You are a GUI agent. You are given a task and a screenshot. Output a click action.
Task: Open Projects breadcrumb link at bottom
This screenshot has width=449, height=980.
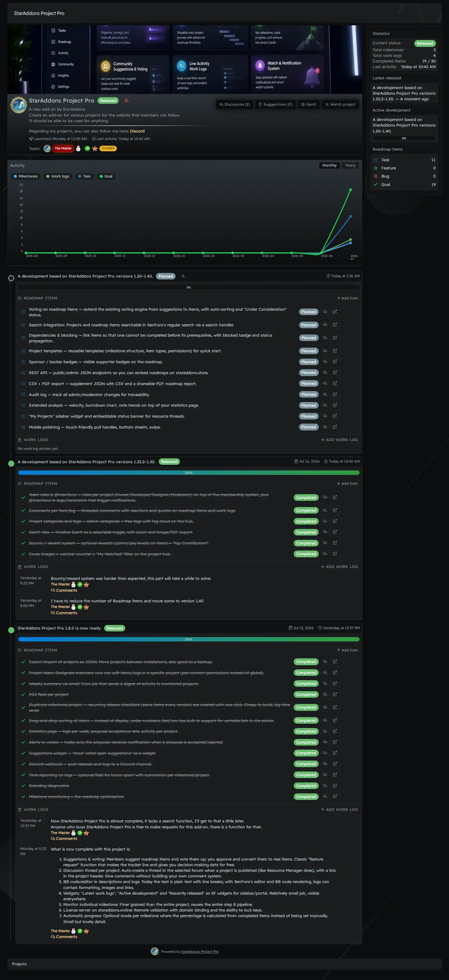pyautogui.click(x=19, y=964)
